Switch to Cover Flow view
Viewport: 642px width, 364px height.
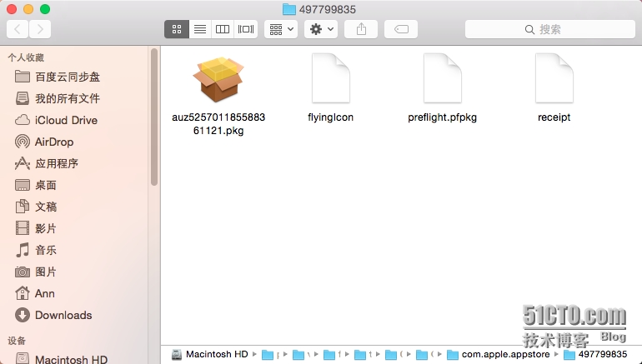pyautogui.click(x=246, y=29)
